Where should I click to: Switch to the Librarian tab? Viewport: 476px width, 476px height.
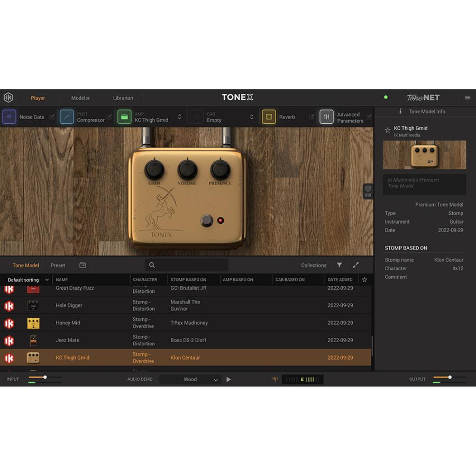pyautogui.click(x=123, y=98)
